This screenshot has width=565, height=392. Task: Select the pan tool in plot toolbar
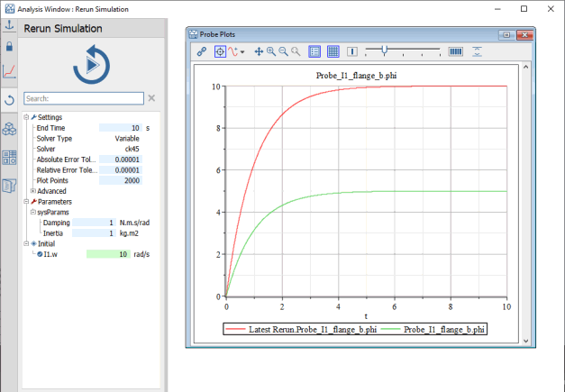click(259, 52)
